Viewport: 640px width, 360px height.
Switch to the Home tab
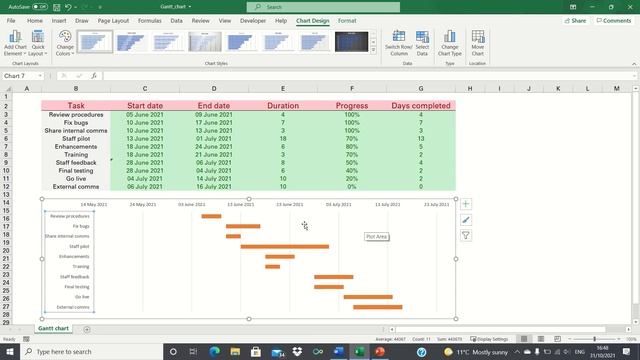coord(35,20)
